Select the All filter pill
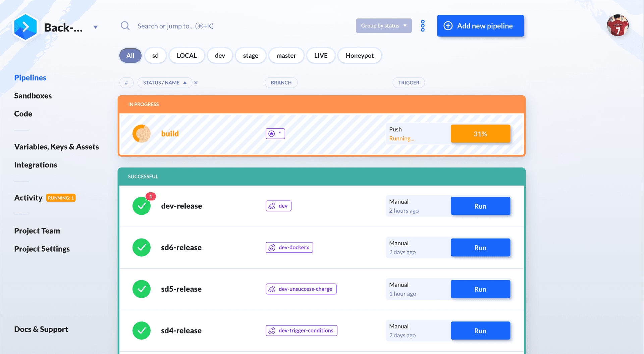This screenshot has height=354, width=644. tap(130, 56)
